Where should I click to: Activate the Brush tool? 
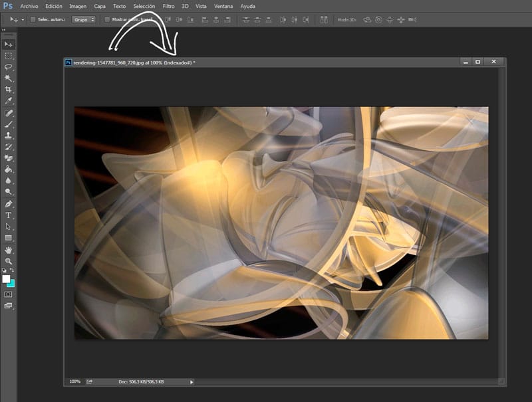pos(9,124)
